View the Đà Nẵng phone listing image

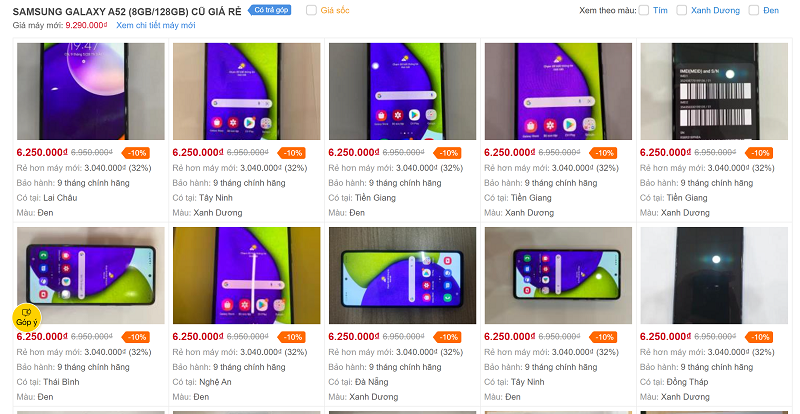click(x=403, y=276)
